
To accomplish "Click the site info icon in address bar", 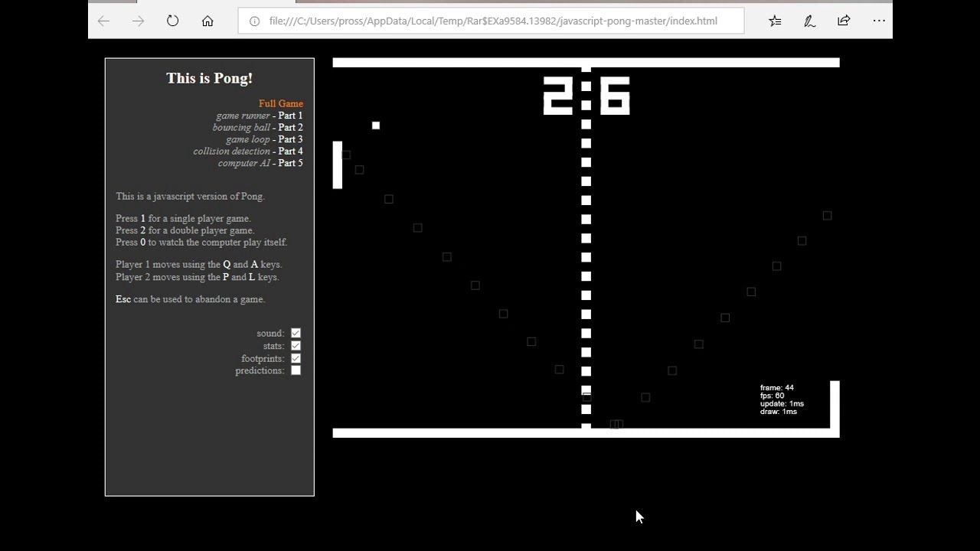I will [x=255, y=21].
